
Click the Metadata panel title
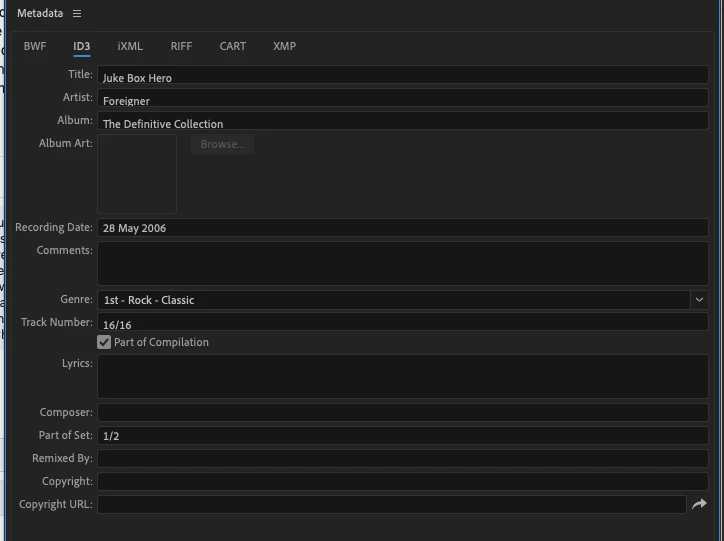click(40, 13)
